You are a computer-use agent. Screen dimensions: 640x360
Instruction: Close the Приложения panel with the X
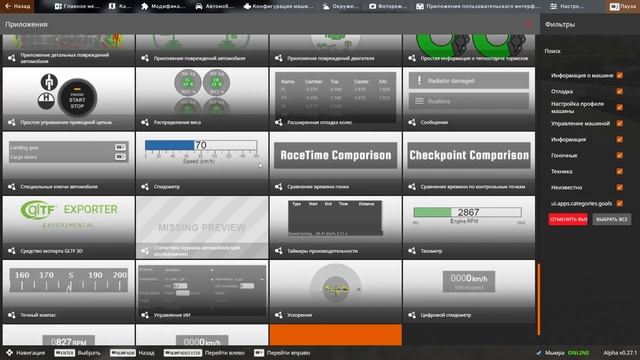(x=529, y=24)
